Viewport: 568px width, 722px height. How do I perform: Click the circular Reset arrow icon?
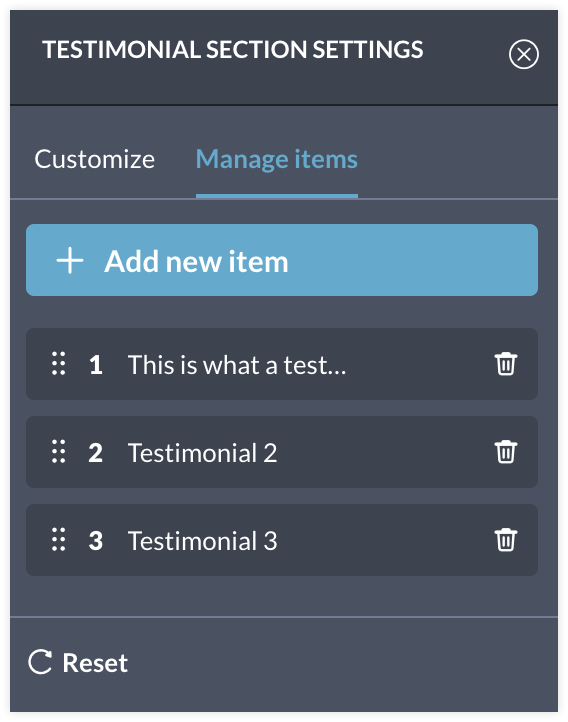pyautogui.click(x=41, y=662)
